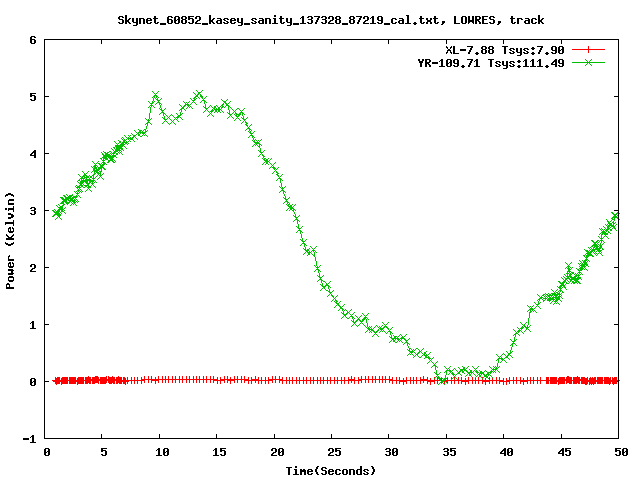640x480 pixels.
Task: Click y-axis tick label 3
Action: click(33, 211)
